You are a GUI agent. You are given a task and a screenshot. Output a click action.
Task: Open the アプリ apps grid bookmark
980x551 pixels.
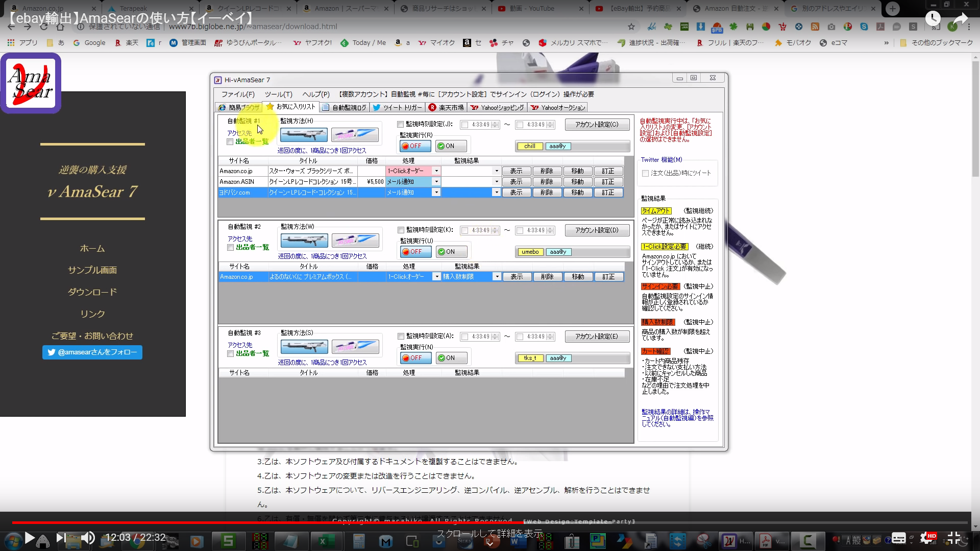click(22, 43)
